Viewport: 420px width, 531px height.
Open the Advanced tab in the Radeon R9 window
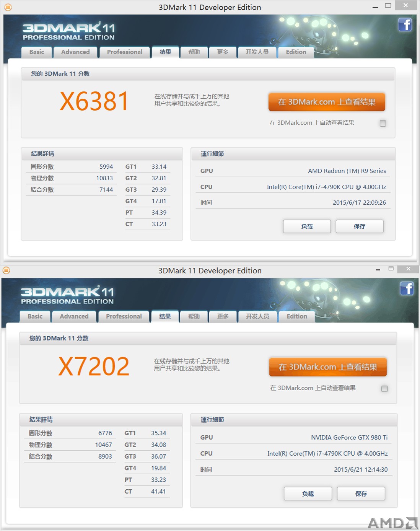(x=75, y=52)
